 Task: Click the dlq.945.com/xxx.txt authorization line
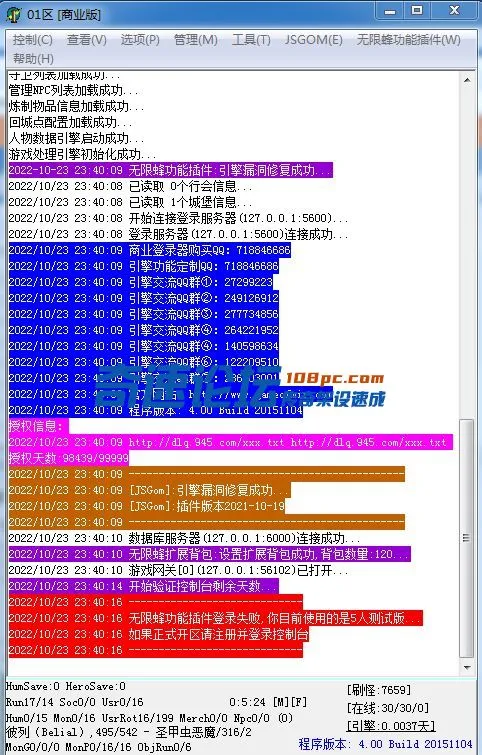[231, 442]
